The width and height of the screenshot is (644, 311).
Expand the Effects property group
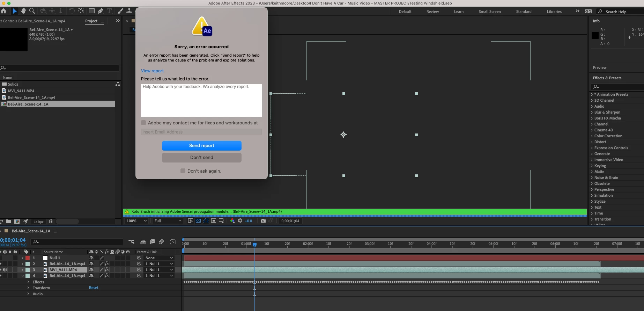(x=28, y=282)
